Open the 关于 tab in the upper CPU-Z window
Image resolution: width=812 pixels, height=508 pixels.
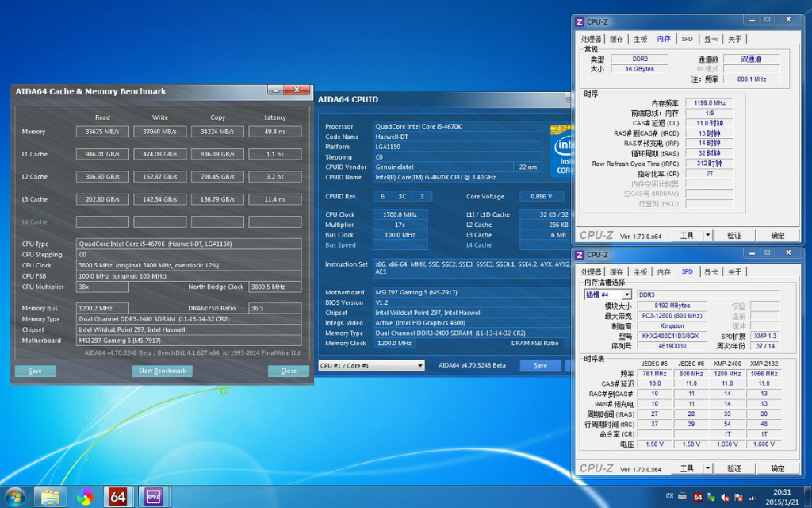click(x=734, y=39)
